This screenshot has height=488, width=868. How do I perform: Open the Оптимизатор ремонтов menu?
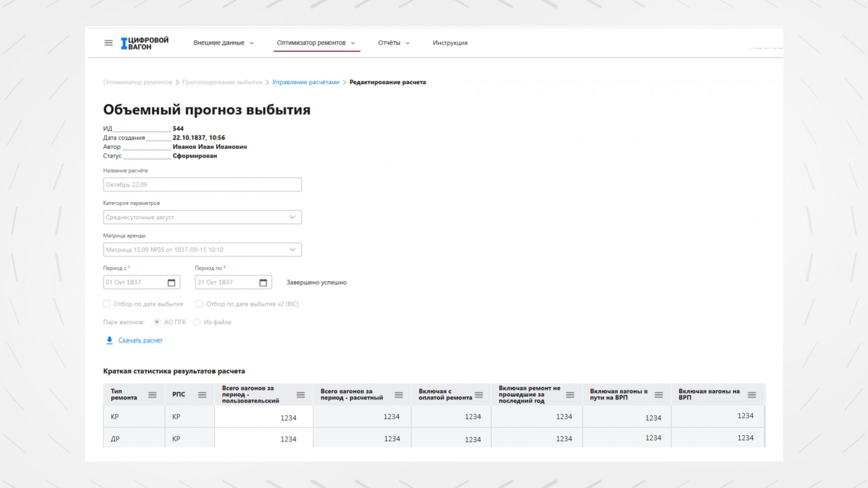(x=315, y=43)
